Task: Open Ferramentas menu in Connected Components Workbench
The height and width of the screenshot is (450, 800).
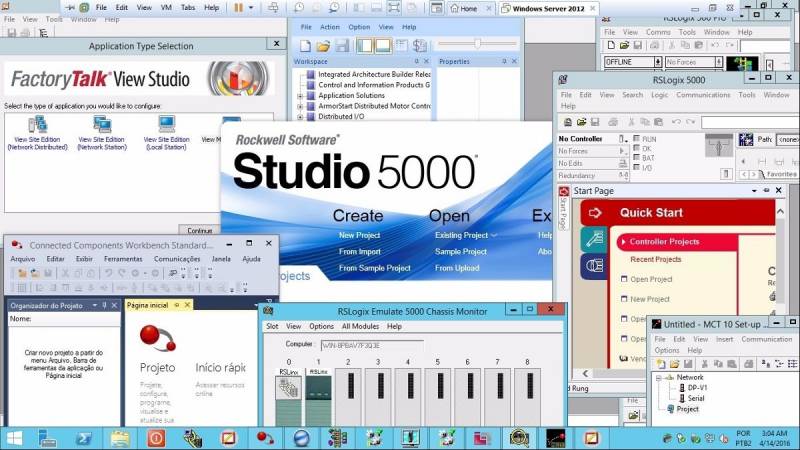Action: click(123, 259)
